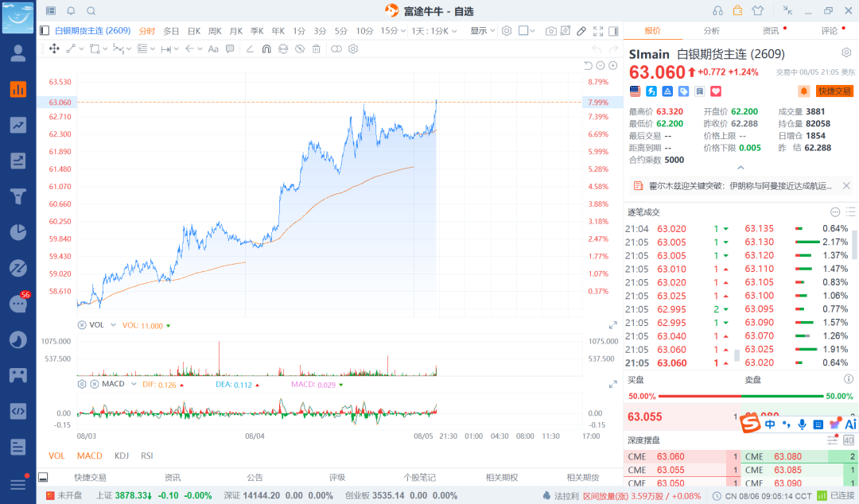Enable the magnet snap tool
This screenshot has height=504, width=859.
[266, 48]
